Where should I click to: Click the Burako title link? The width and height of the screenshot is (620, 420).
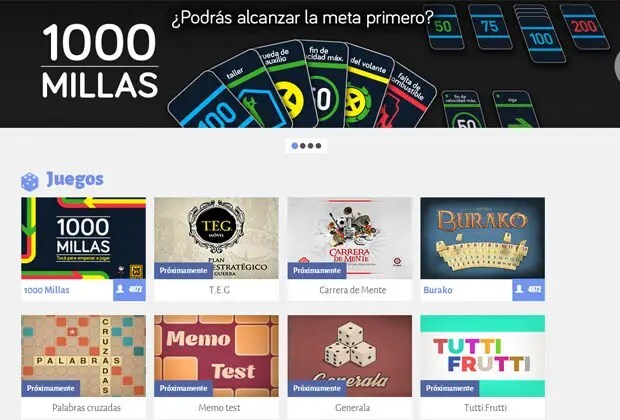pos(438,290)
